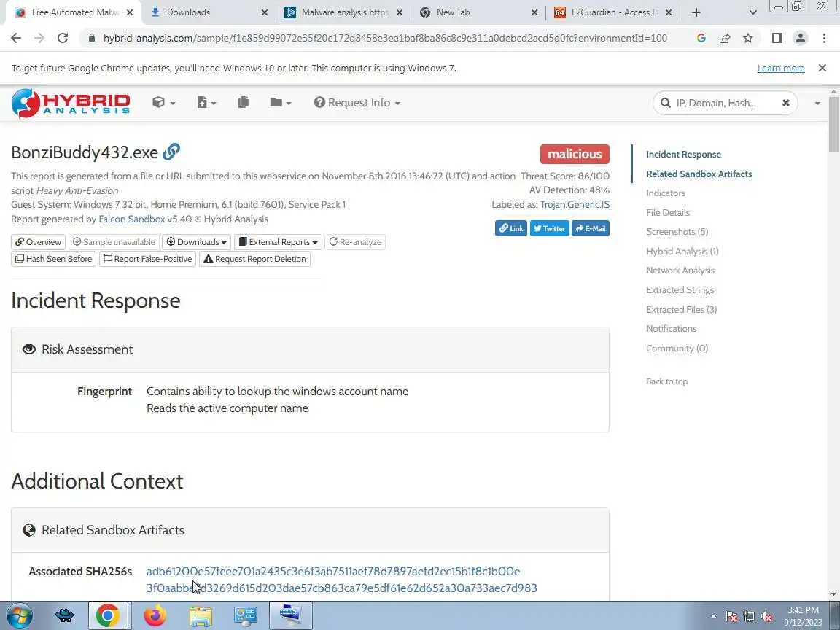The image size is (840, 630).
Task: Jump to Community (0) in sidebar
Action: point(677,349)
